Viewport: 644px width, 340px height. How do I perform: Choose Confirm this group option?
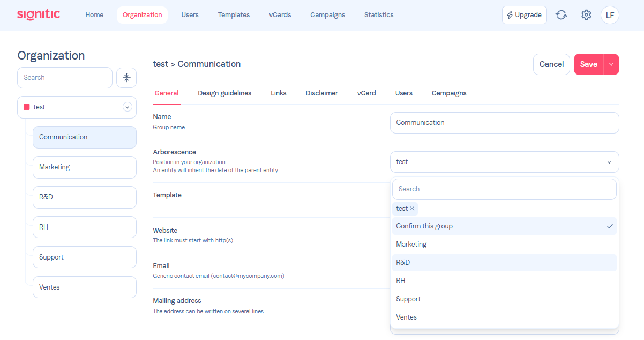click(505, 226)
